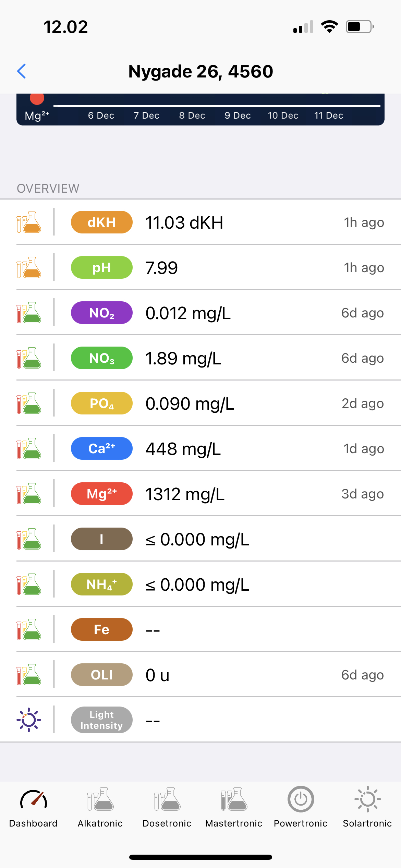Select the purple NO₂ badge
Image resolution: width=401 pixels, height=868 pixels.
[102, 313]
